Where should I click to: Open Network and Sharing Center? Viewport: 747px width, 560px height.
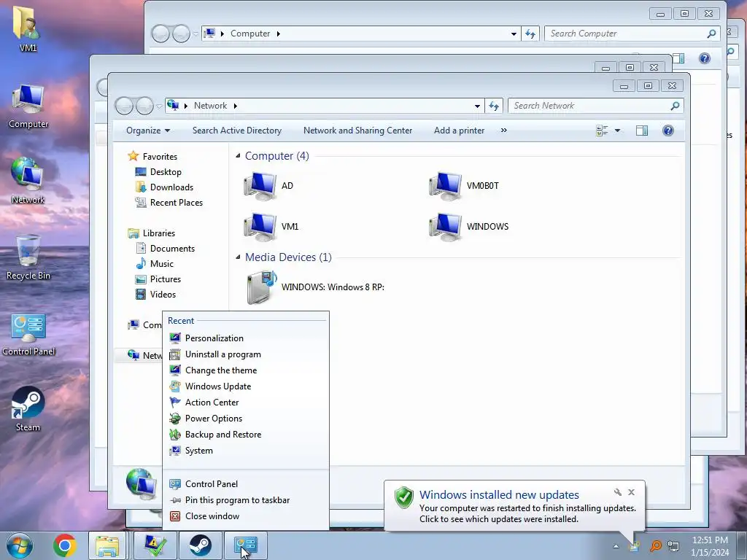[357, 131]
